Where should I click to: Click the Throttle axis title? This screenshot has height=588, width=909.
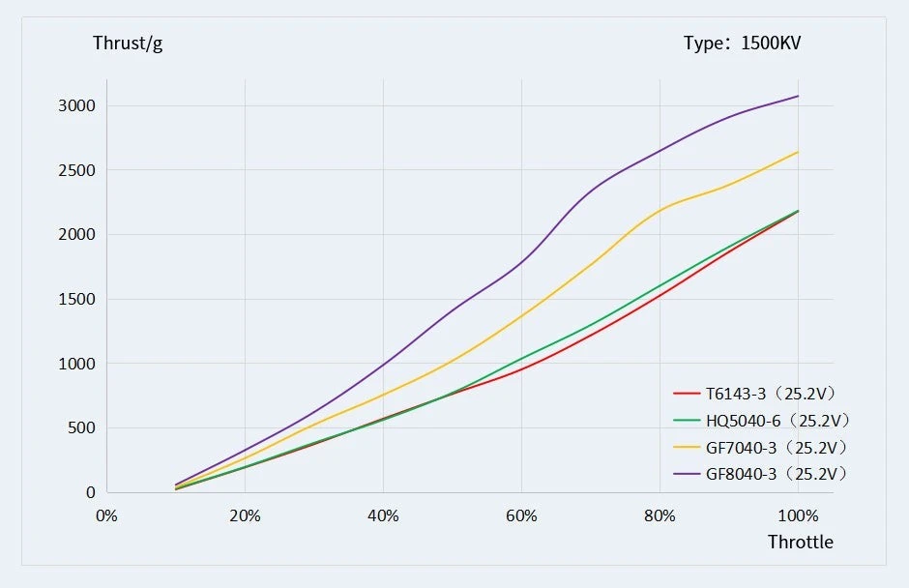pos(800,542)
